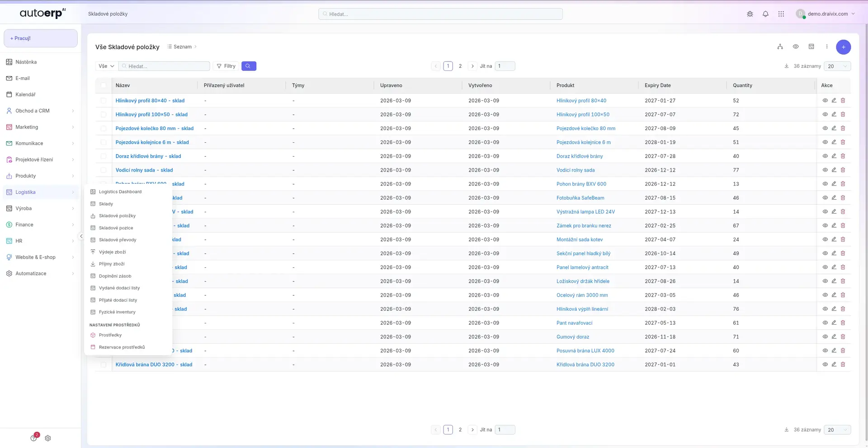View details of Doraz křídlové brány row
Viewport: 868px width, 448px height.
click(x=825, y=156)
